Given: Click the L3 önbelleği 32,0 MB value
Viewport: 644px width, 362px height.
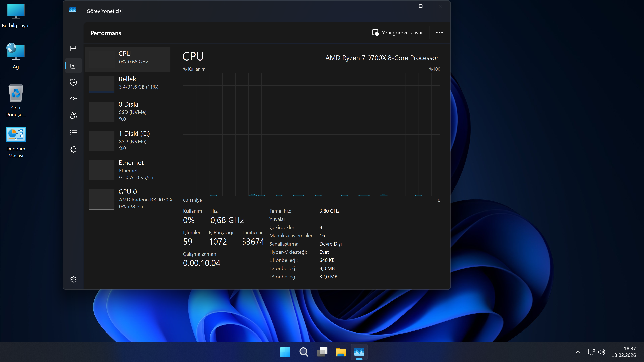Looking at the screenshot, I should pyautogui.click(x=328, y=277).
